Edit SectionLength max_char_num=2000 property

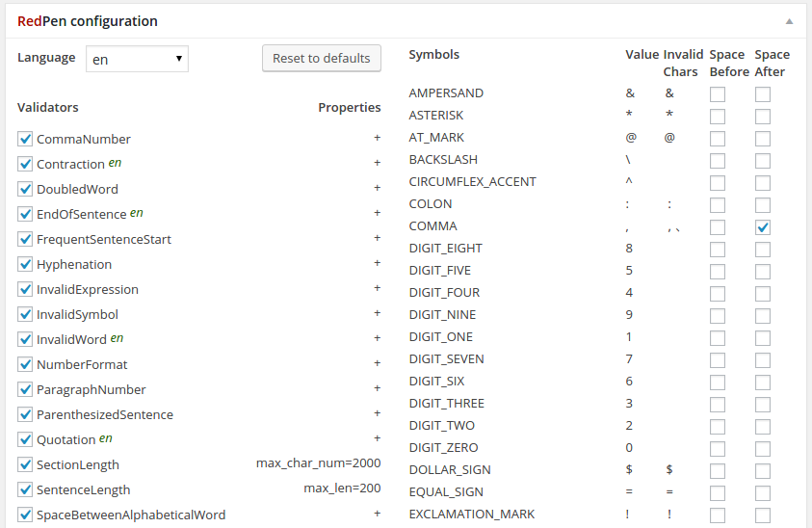319,463
